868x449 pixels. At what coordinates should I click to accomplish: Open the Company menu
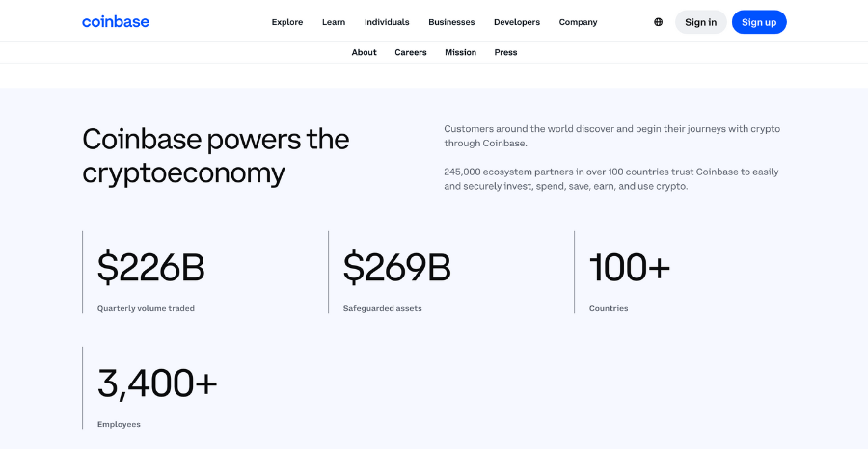(x=578, y=22)
